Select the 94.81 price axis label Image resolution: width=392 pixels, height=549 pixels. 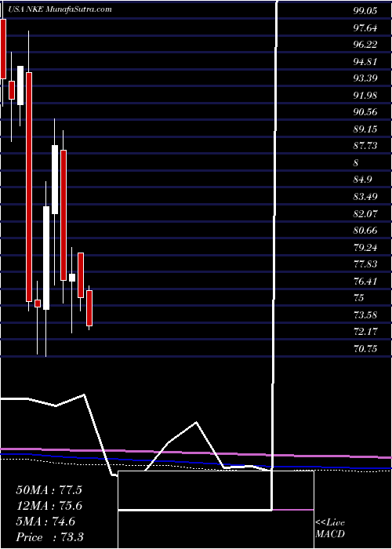pos(365,62)
